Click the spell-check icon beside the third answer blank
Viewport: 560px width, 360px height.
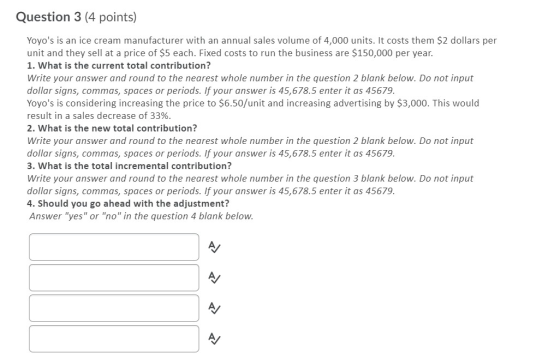coord(214,308)
